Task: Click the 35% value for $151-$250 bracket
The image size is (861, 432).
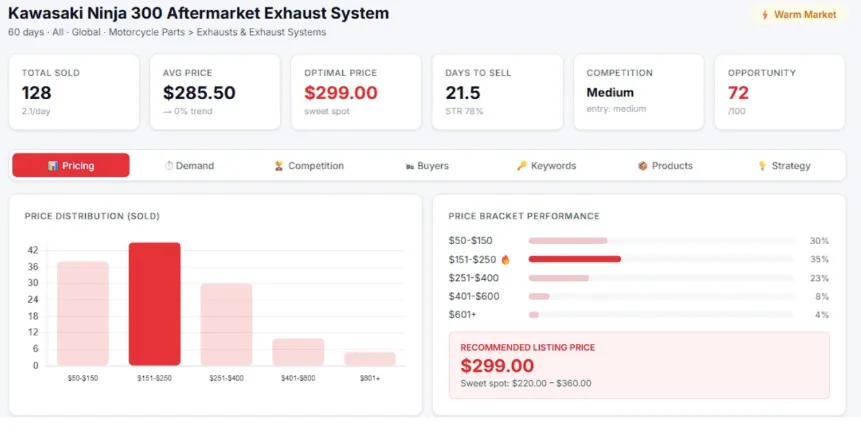Action: click(819, 260)
